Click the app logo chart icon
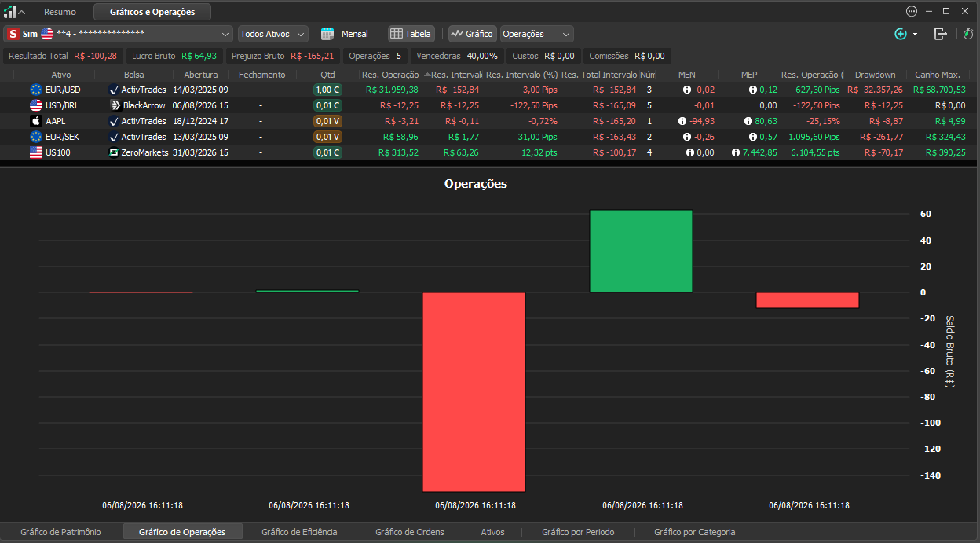The width and height of the screenshot is (980, 543). 9,12
